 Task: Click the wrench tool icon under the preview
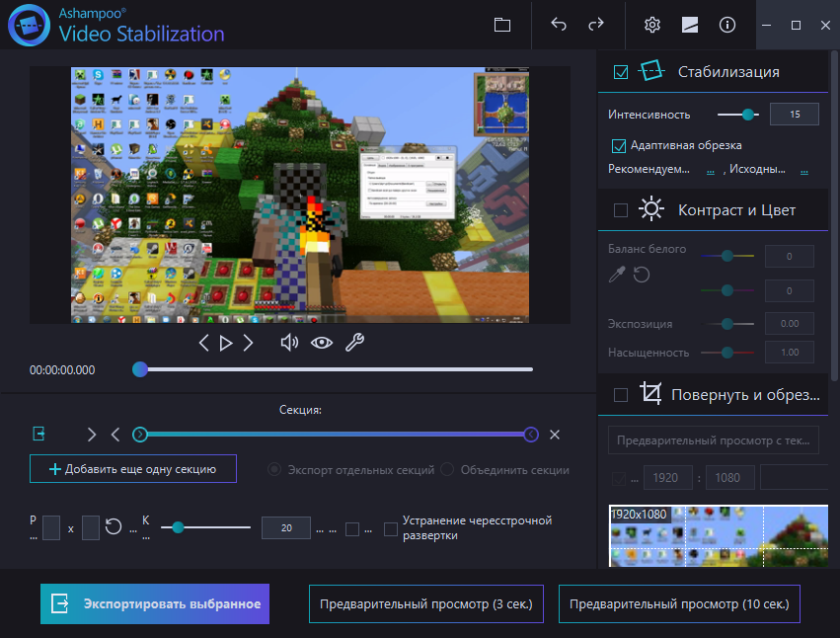[x=354, y=343]
